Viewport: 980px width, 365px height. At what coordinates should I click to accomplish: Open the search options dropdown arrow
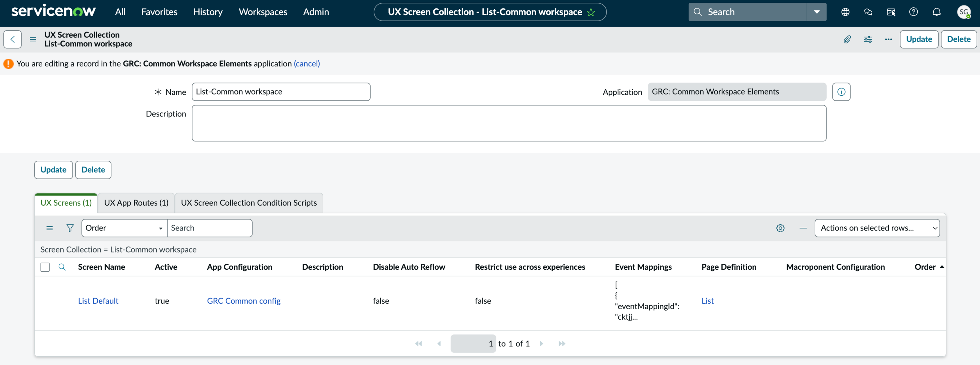pyautogui.click(x=817, y=12)
